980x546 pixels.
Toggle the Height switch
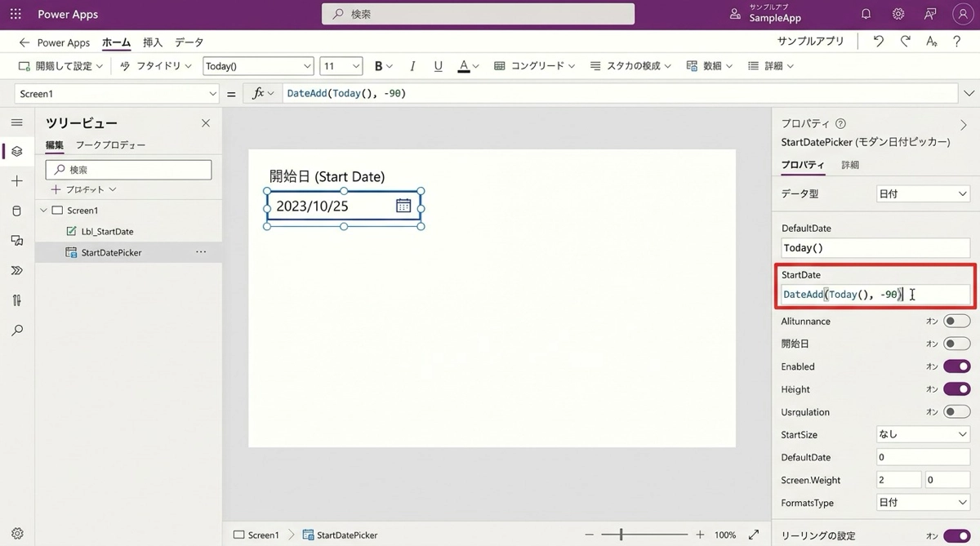pos(956,389)
